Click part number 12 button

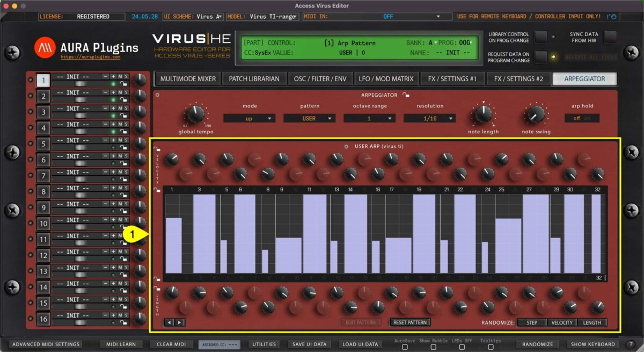click(x=43, y=255)
